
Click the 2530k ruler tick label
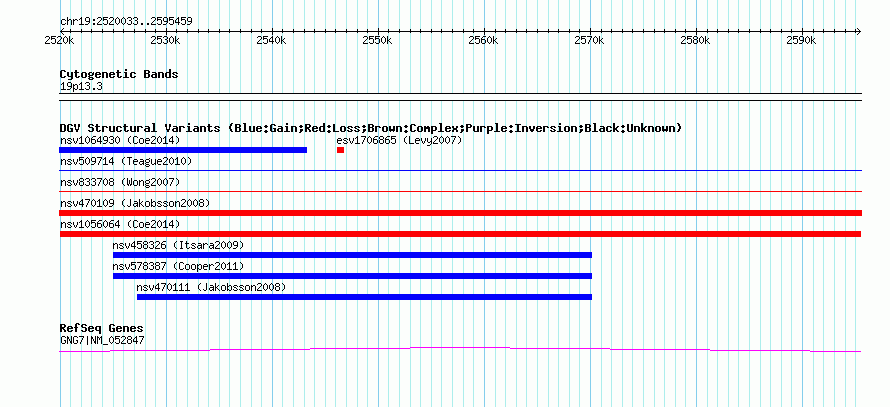click(166, 41)
